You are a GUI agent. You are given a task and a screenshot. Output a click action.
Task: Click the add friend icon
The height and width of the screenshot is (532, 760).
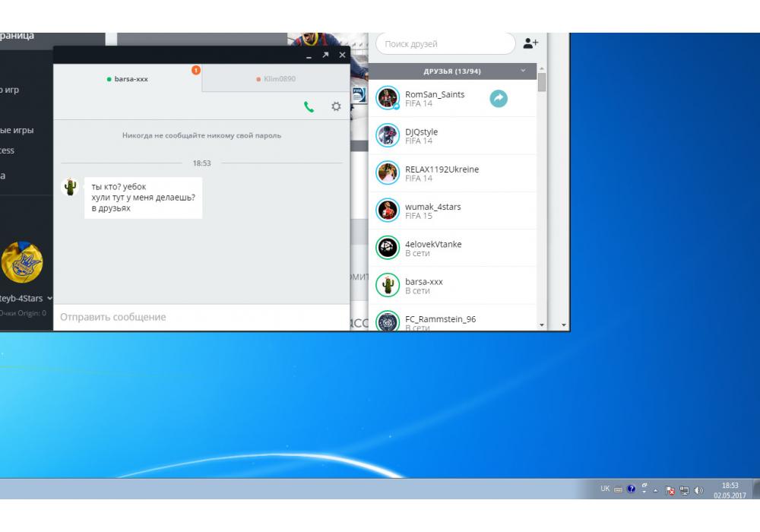click(530, 44)
